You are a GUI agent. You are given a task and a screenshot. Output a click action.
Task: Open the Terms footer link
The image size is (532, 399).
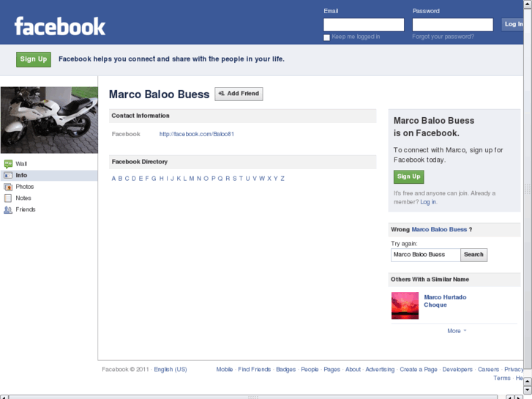click(x=502, y=378)
